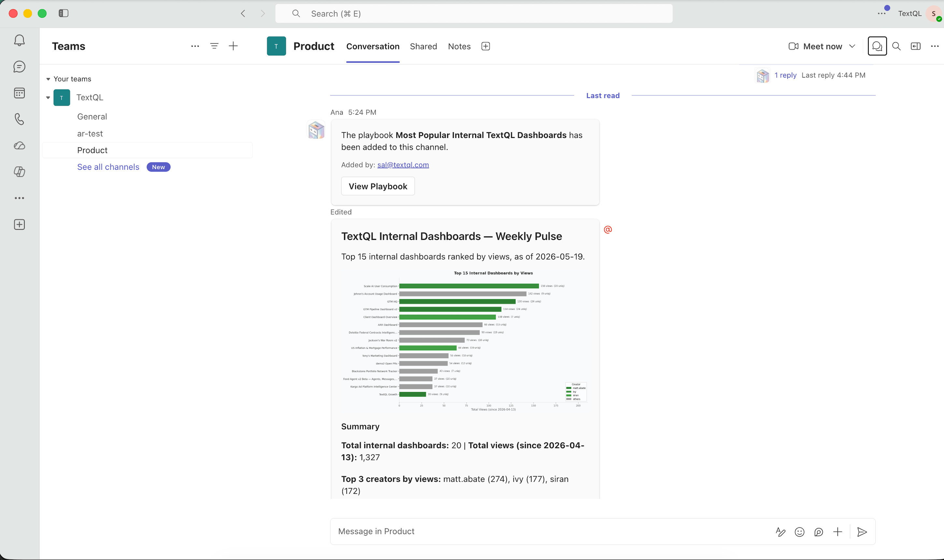Select the TextQL team name

pyautogui.click(x=90, y=97)
